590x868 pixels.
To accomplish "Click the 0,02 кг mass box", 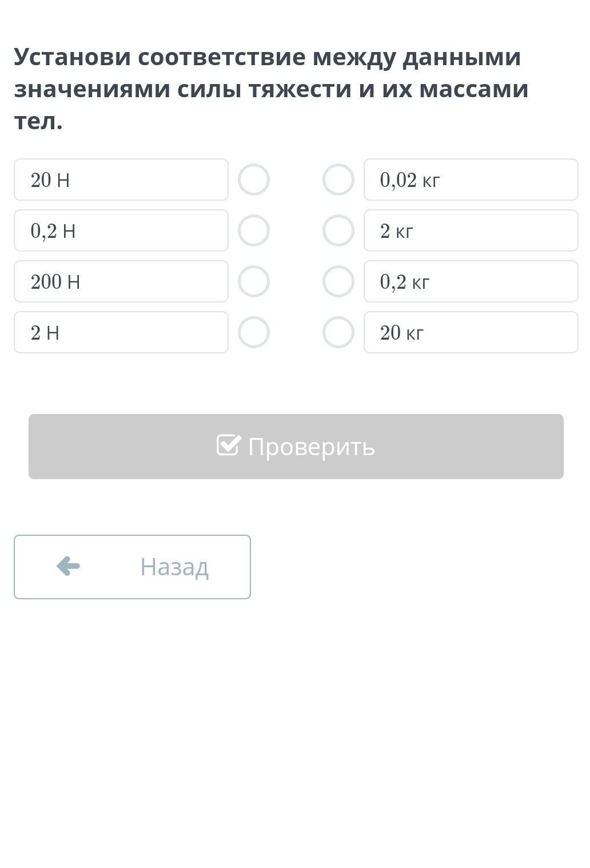I will pyautogui.click(x=471, y=180).
